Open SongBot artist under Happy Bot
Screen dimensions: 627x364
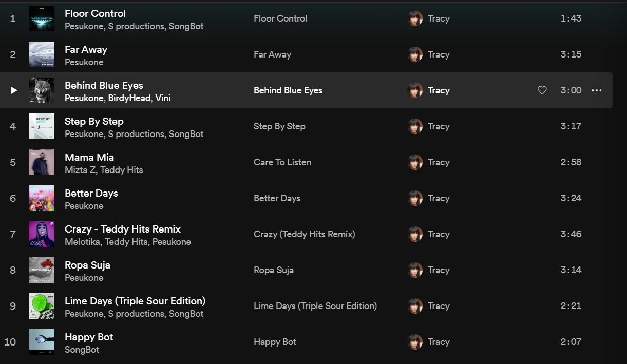point(82,350)
